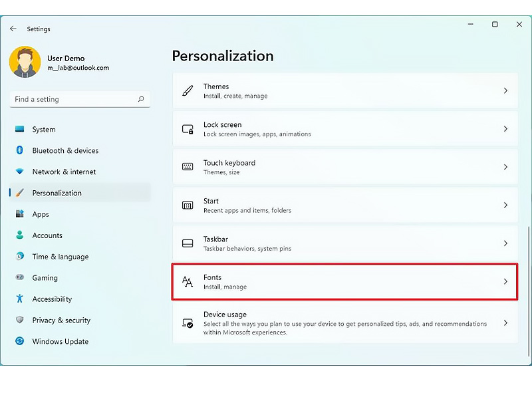
Task: Click the vertical scrollbar thumb
Action: [x=528, y=291]
